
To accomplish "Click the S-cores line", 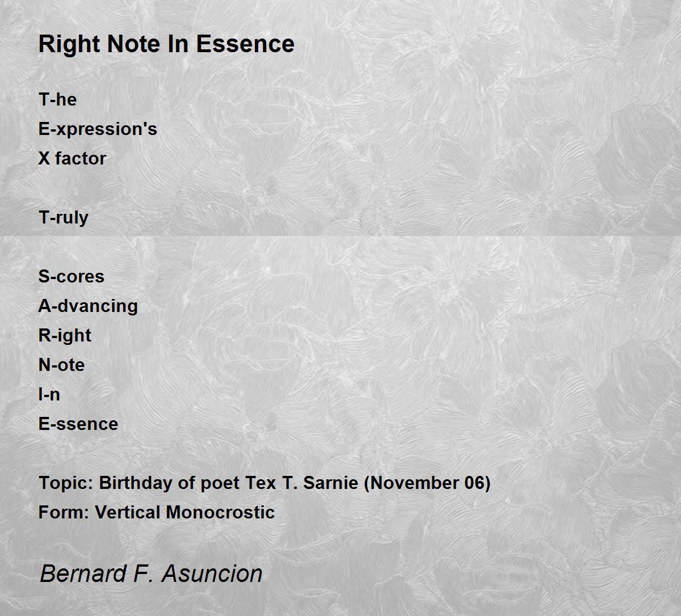I will 72,276.
